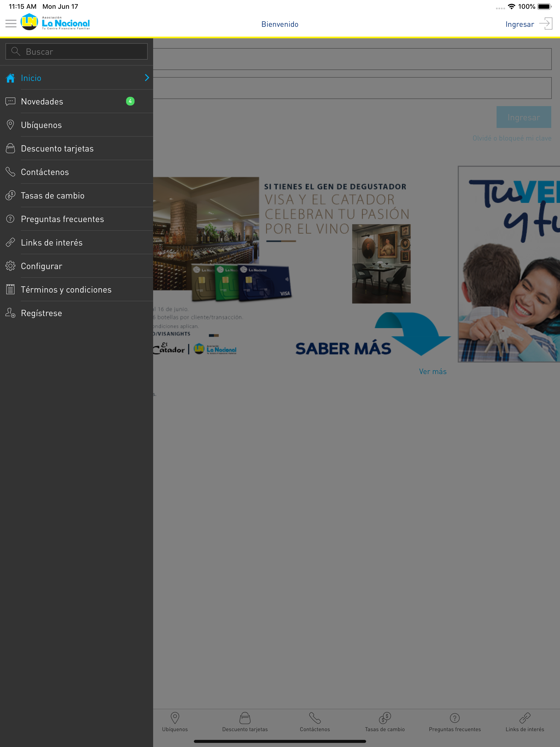The width and height of the screenshot is (560, 747).
Task: Tap the Descuento tarjetas bag icon in sidebar
Action: coord(10,148)
